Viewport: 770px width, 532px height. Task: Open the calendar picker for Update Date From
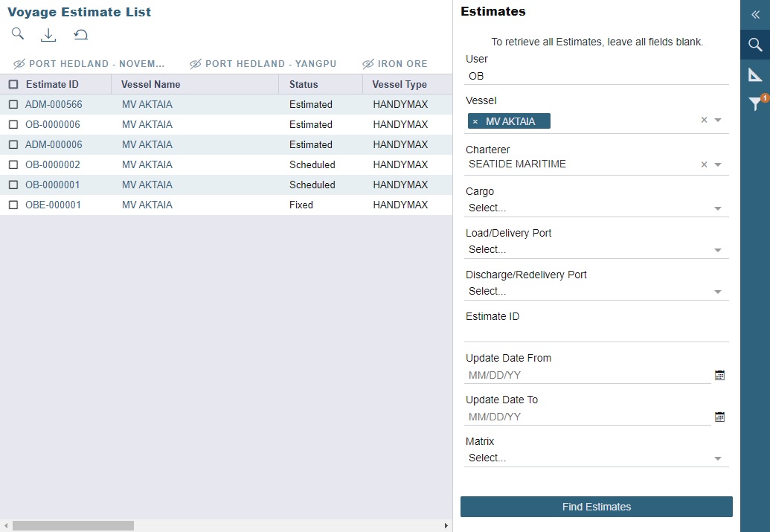coord(719,375)
